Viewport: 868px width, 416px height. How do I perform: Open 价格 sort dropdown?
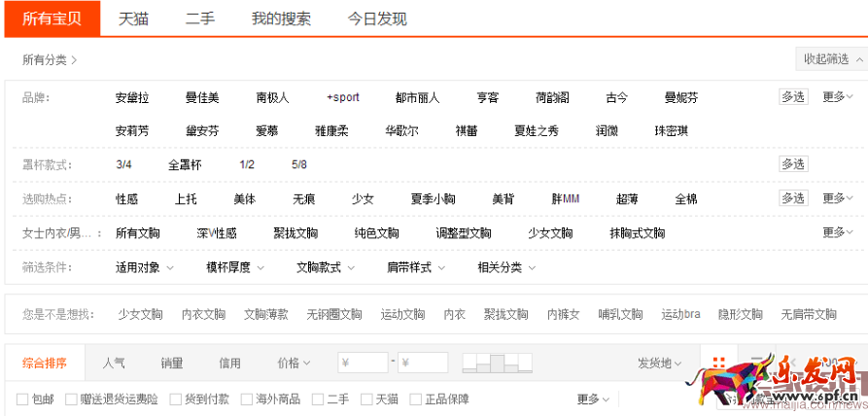pos(294,364)
